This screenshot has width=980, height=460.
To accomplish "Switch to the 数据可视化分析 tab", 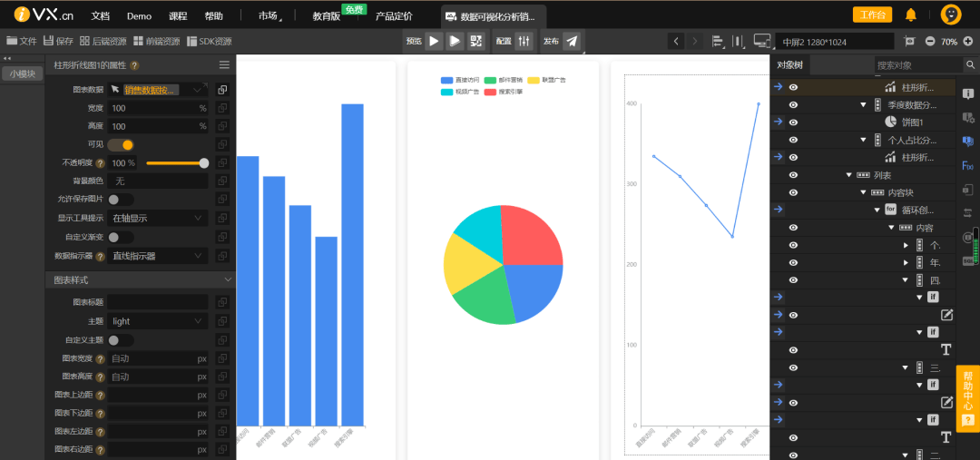I will click(493, 16).
